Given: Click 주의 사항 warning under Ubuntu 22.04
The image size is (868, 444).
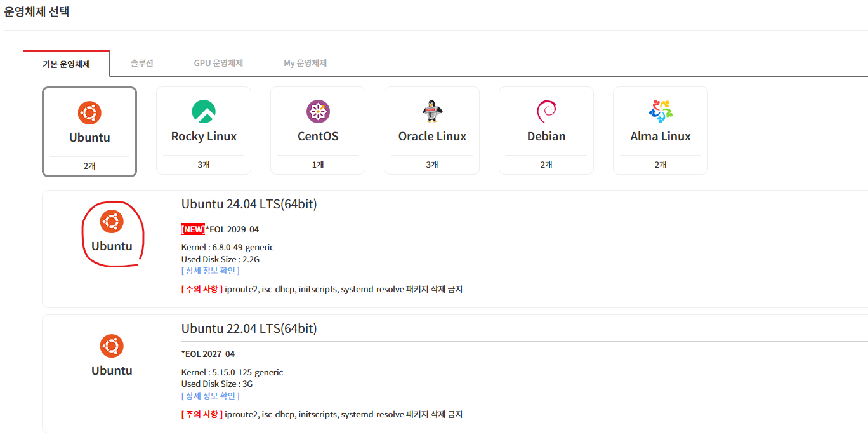Looking at the screenshot, I should coord(202,414).
